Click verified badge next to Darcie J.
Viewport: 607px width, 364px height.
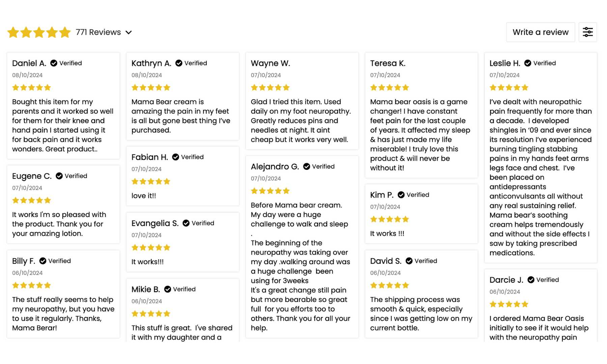[531, 280]
